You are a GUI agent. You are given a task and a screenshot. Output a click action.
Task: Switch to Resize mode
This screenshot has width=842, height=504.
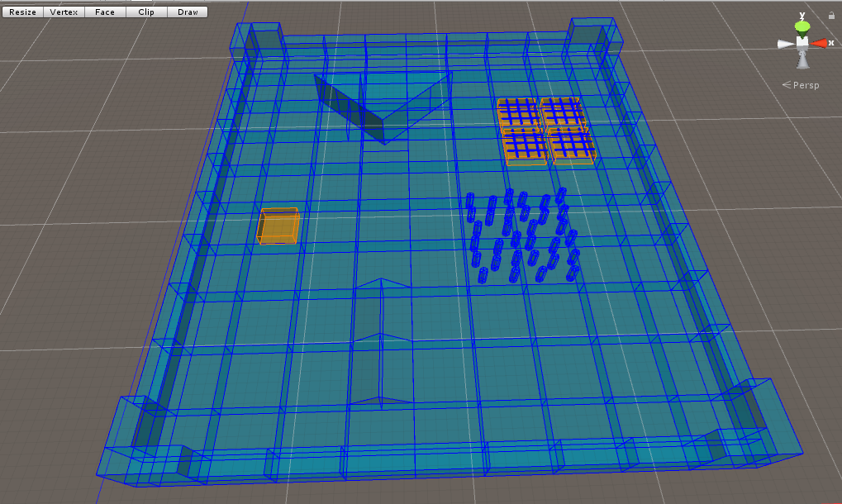coord(22,12)
